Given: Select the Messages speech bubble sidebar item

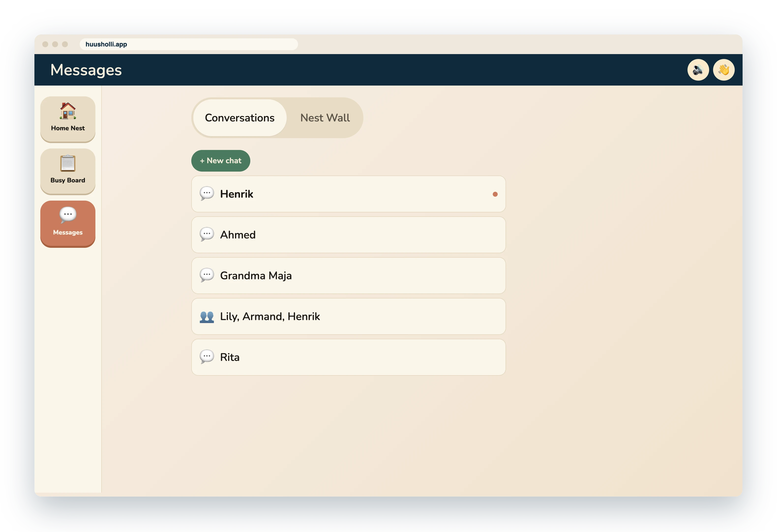Looking at the screenshot, I should [x=68, y=223].
